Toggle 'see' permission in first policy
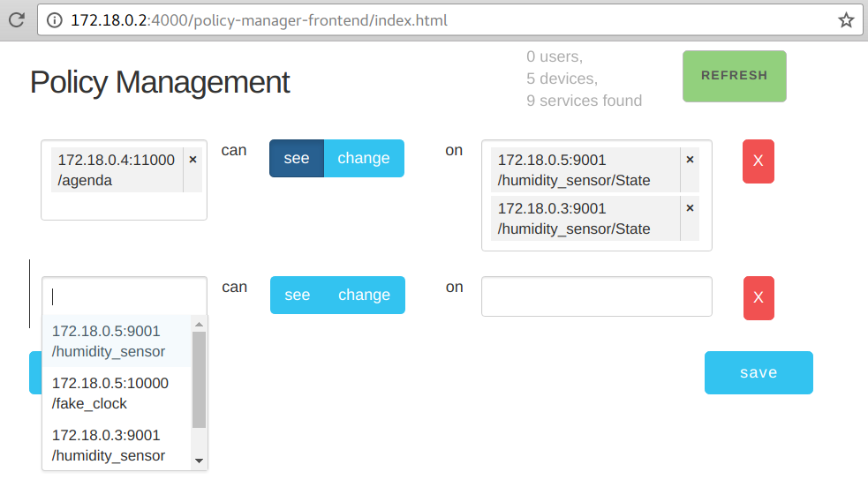The height and width of the screenshot is (487, 868). pyautogui.click(x=297, y=158)
